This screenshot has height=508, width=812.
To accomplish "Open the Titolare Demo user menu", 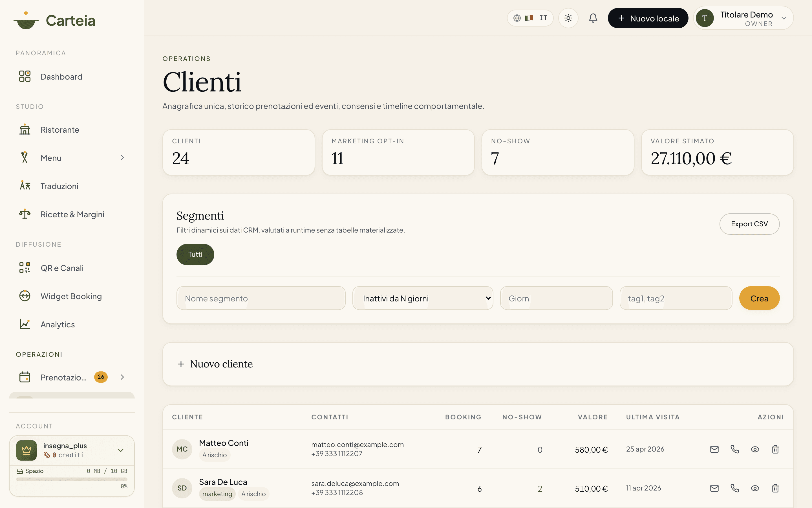I will click(x=743, y=18).
